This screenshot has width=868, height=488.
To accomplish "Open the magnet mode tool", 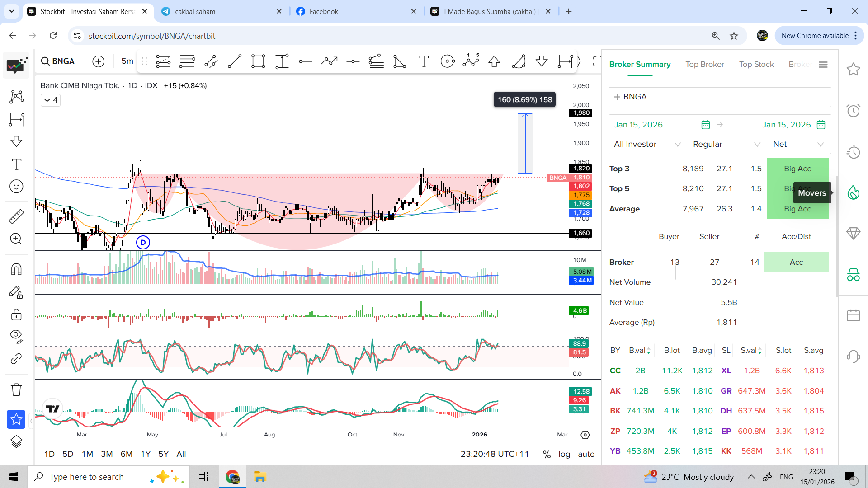I will pyautogui.click(x=16, y=270).
